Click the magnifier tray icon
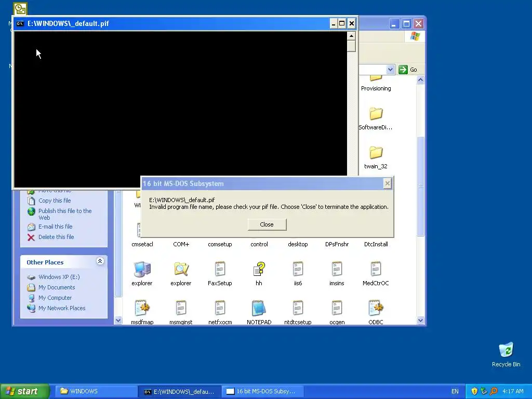This screenshot has height=399, width=532. pyautogui.click(x=494, y=392)
